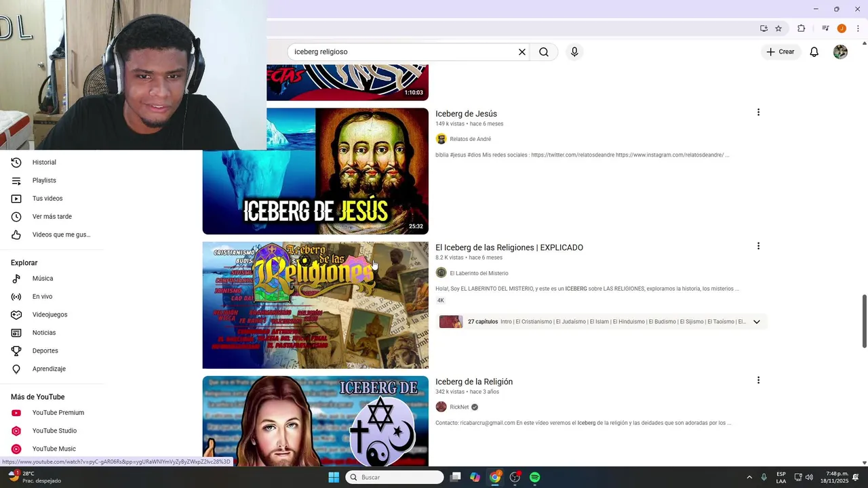Start voice search with the microphone icon
This screenshot has height=488, width=868.
tap(574, 52)
